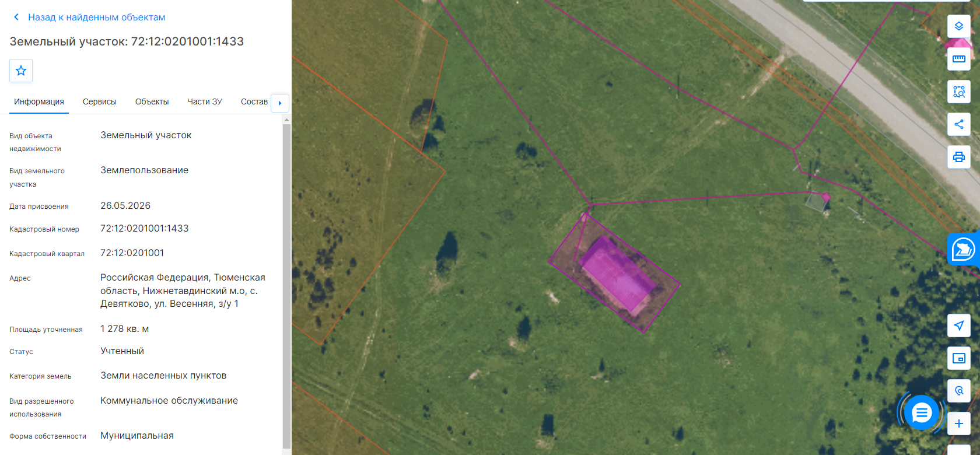Screen dimensions: 980x455
Task: Open the Объекты tab
Action: pyautogui.click(x=152, y=101)
